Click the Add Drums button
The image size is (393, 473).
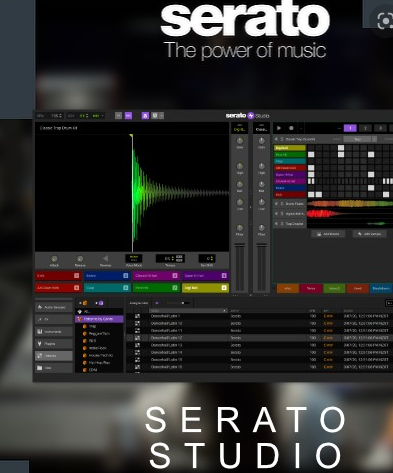tap(328, 234)
